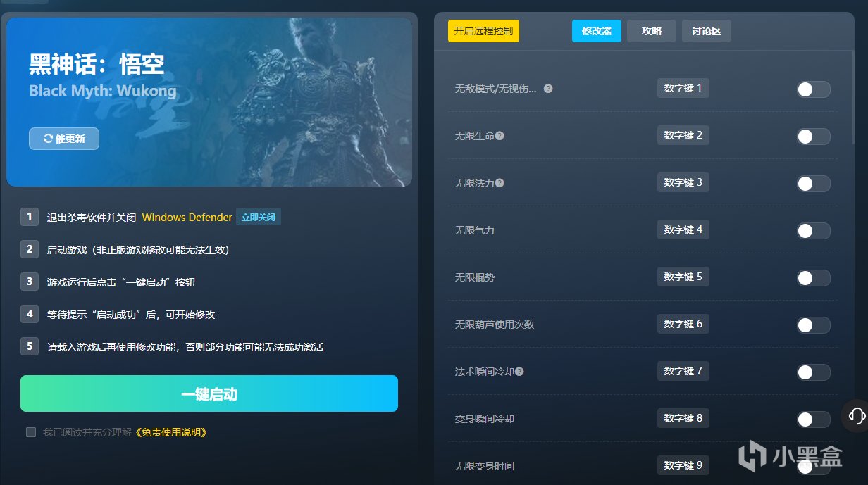868x485 pixels.
Task: Click the yellow 开启远程控制 button
Action: 483,31
